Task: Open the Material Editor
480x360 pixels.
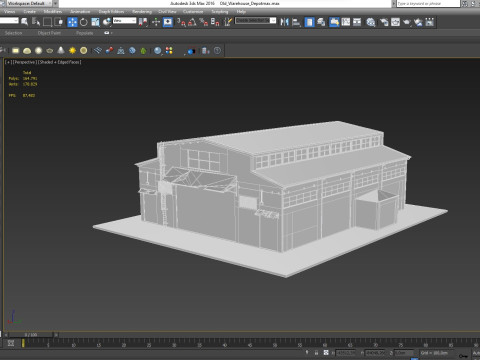Action: (x=371, y=22)
